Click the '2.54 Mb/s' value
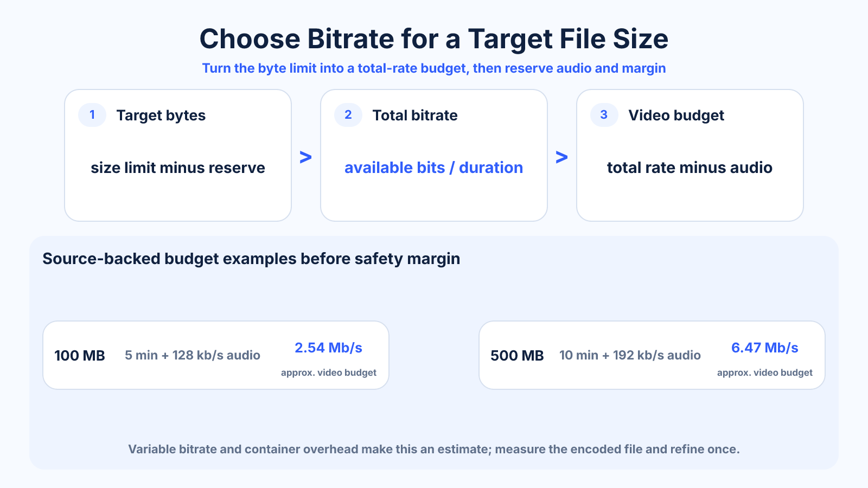The image size is (868, 488). (x=329, y=348)
